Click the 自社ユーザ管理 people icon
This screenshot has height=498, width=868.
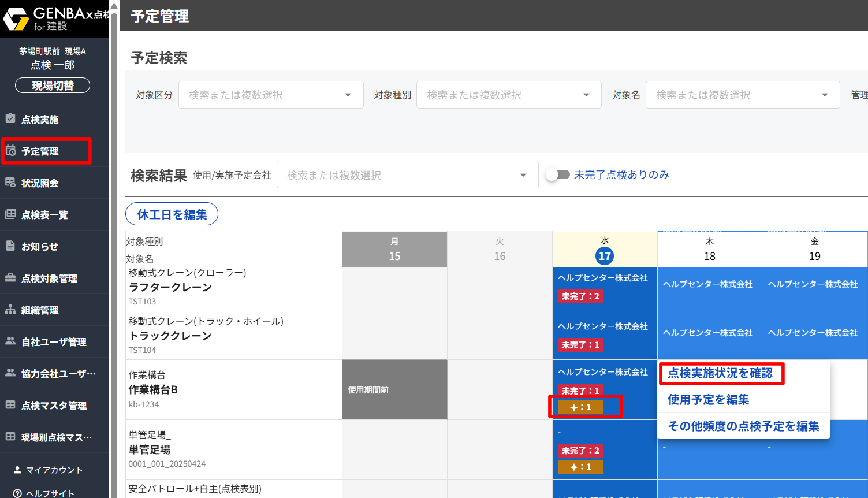tap(10, 341)
